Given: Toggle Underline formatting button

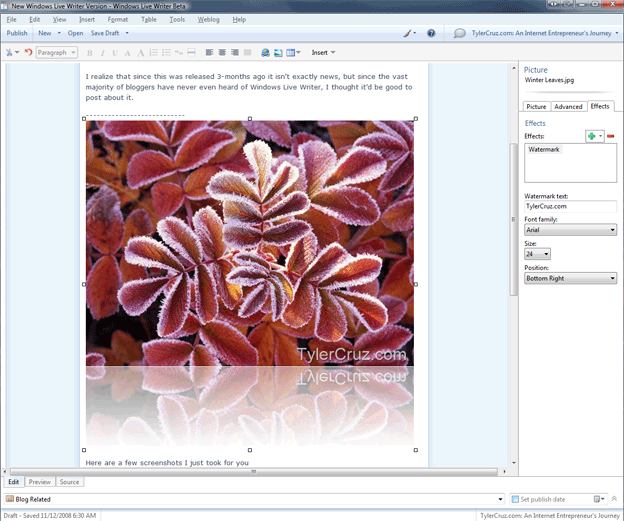Looking at the screenshot, I should [x=115, y=53].
